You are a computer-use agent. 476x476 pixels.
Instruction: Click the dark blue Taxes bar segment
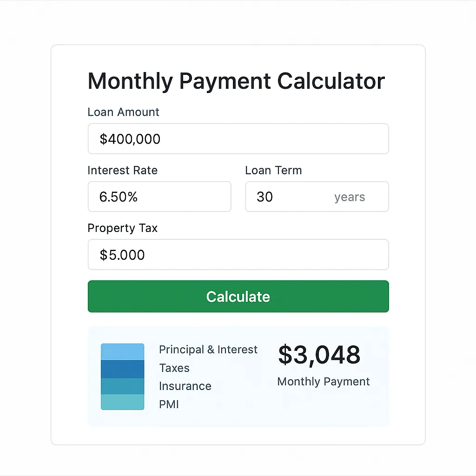[x=122, y=369]
